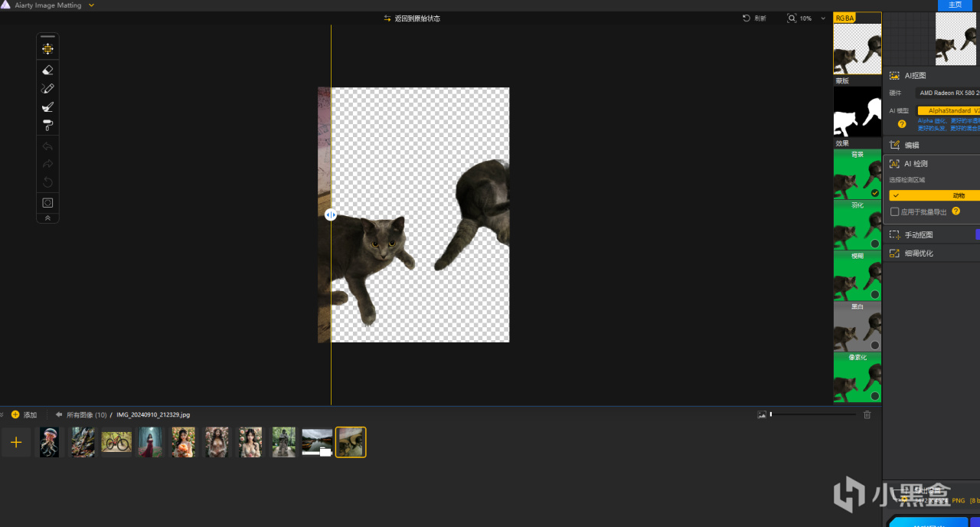The height and width of the screenshot is (527, 980).
Task: Choose the 黑白 black-white effect thumbnail
Action: coord(857,326)
